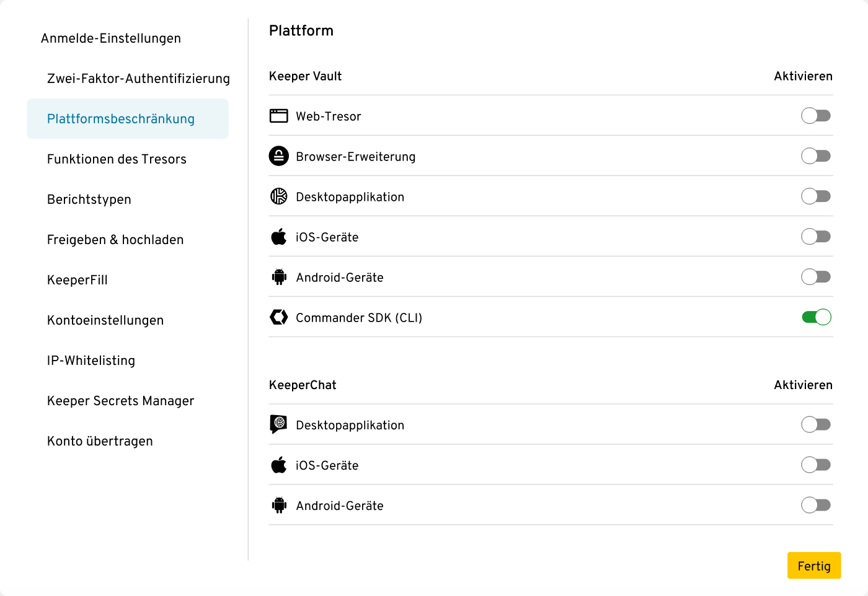Click Android-Geräte label under Keeper Vault
This screenshot has width=868, height=596.
pyautogui.click(x=340, y=278)
